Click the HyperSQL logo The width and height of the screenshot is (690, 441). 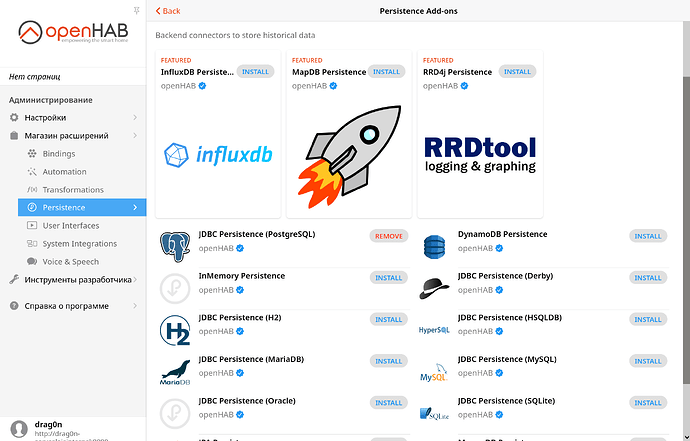pos(434,330)
